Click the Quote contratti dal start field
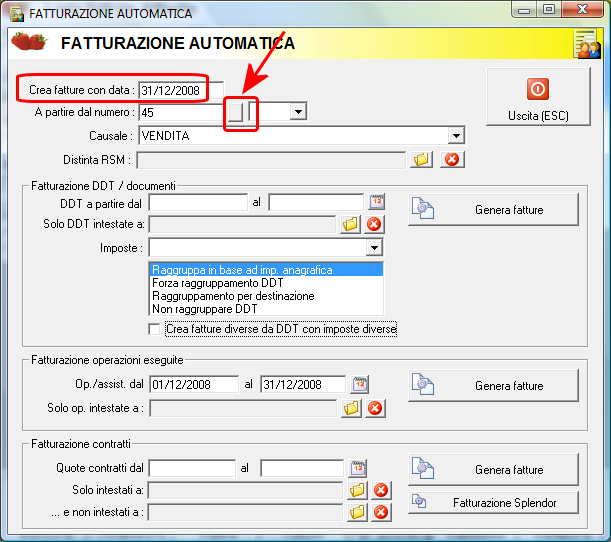611x542 pixels. tap(192, 468)
